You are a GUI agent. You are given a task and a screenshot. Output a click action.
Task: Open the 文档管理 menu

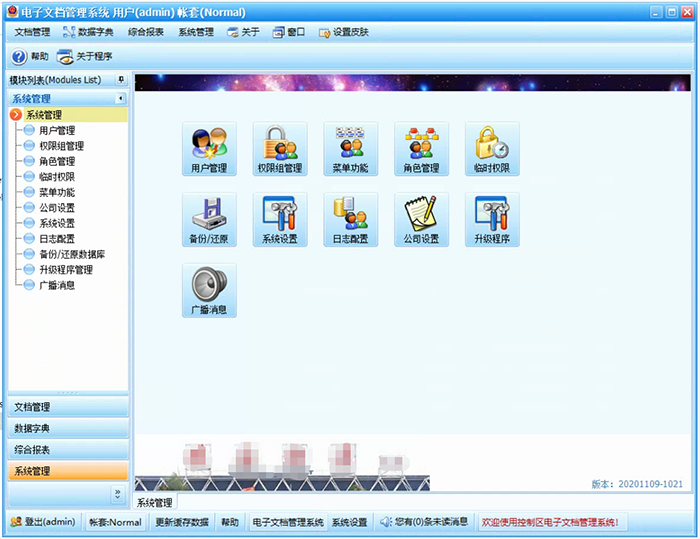tap(32, 32)
